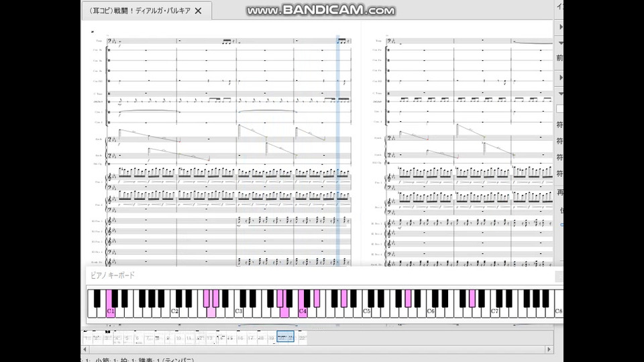644x362 pixels.
Task: Jump to page 3 in the navigator
Action: click(107, 338)
